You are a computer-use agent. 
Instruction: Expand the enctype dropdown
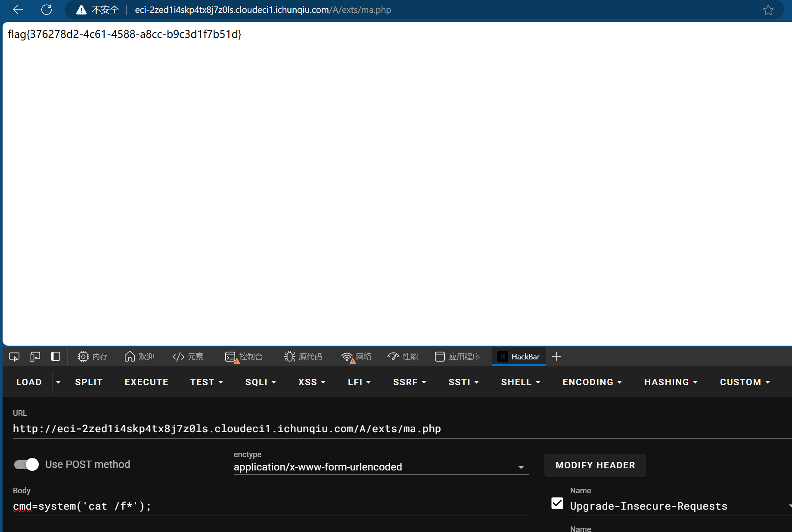tap(521, 467)
